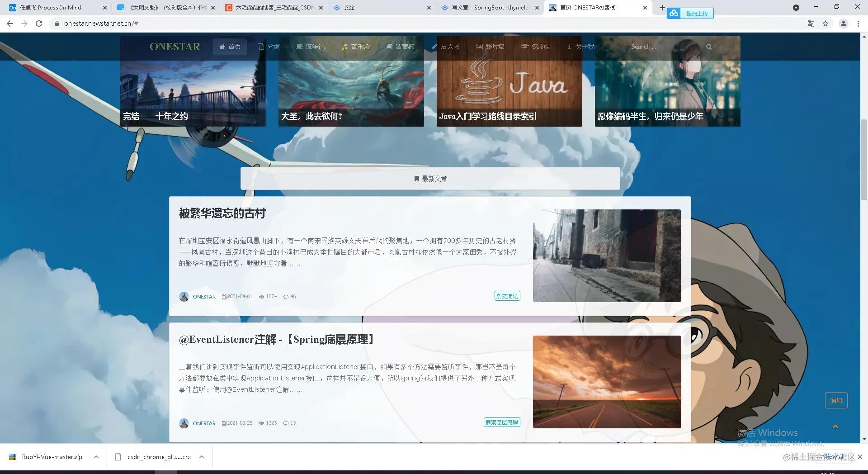The image size is (868, 474).
Task: Click the 消息 button
Action: (x=836, y=400)
